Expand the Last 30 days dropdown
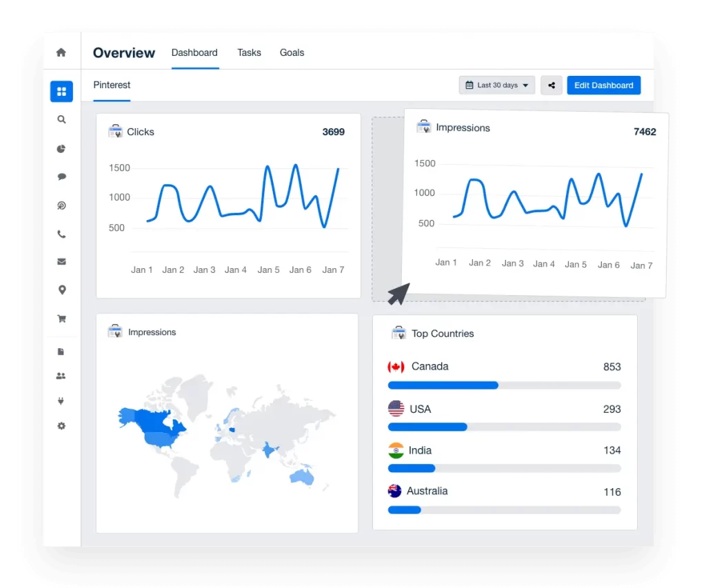Image resolution: width=706 pixels, height=588 pixels. 496,85
